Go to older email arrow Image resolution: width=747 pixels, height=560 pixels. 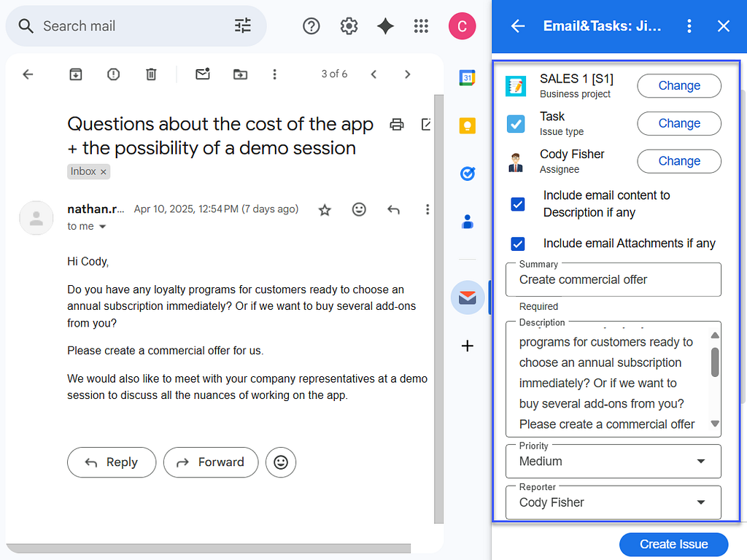point(407,74)
